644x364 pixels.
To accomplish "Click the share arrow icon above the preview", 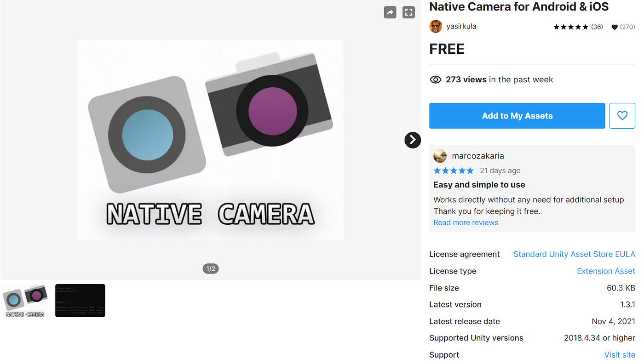I will (x=390, y=12).
